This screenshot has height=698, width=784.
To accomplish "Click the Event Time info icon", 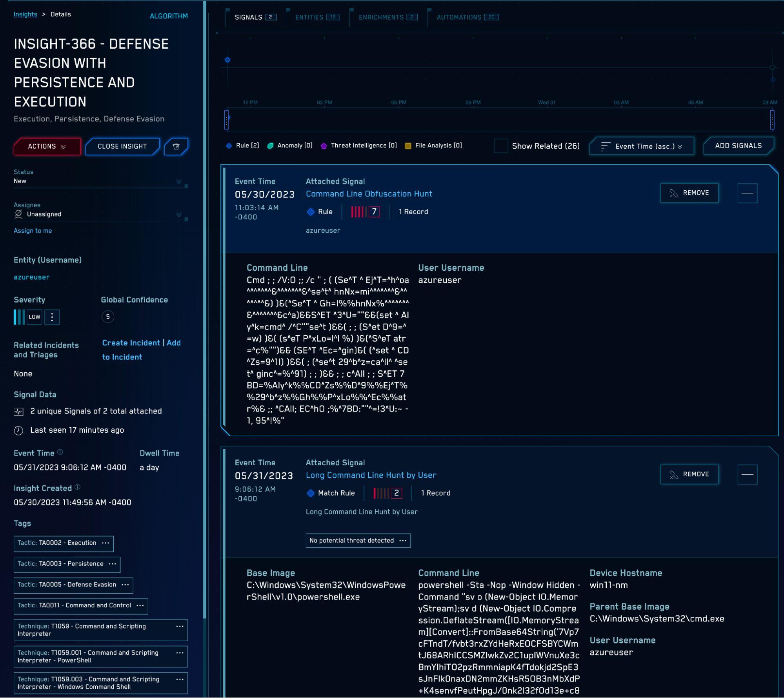I will click(x=60, y=452).
